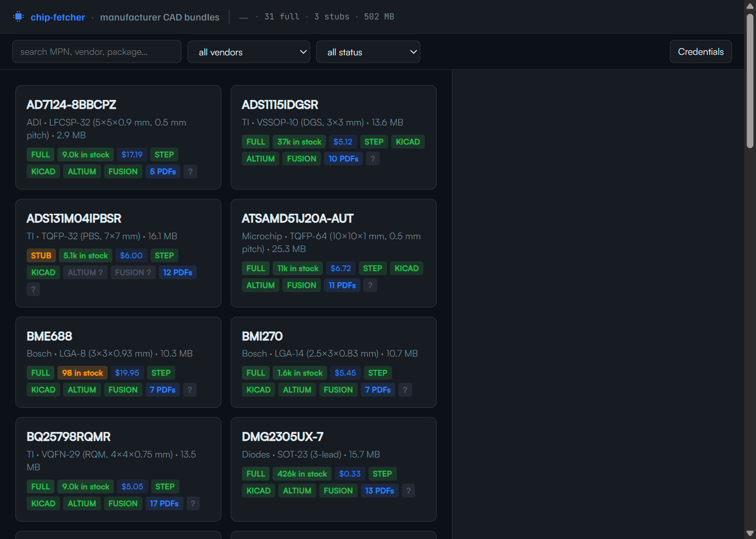Click the help icon on ATSAMD51J20A-AUT card
This screenshot has width=756, height=539.
click(370, 285)
